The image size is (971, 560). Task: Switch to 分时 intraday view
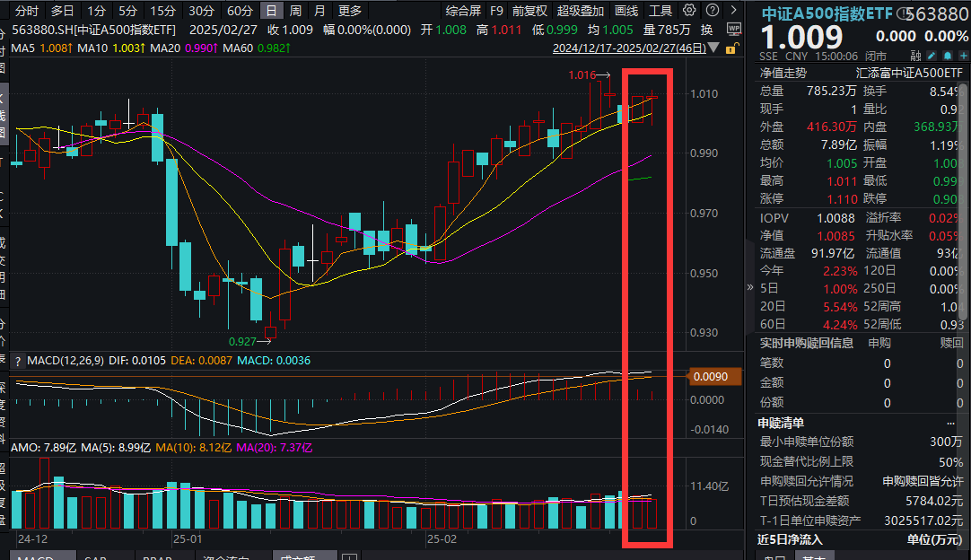27,11
